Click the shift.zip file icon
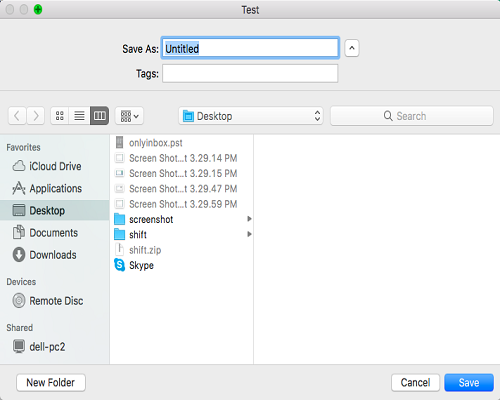Viewport: 500px width, 400px height. click(119, 250)
